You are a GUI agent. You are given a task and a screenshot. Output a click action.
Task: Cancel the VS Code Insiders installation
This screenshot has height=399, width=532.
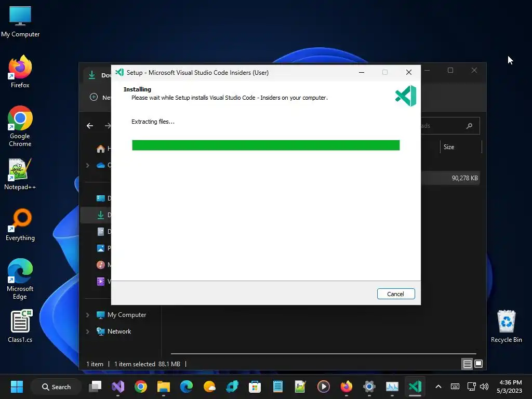pos(395,294)
